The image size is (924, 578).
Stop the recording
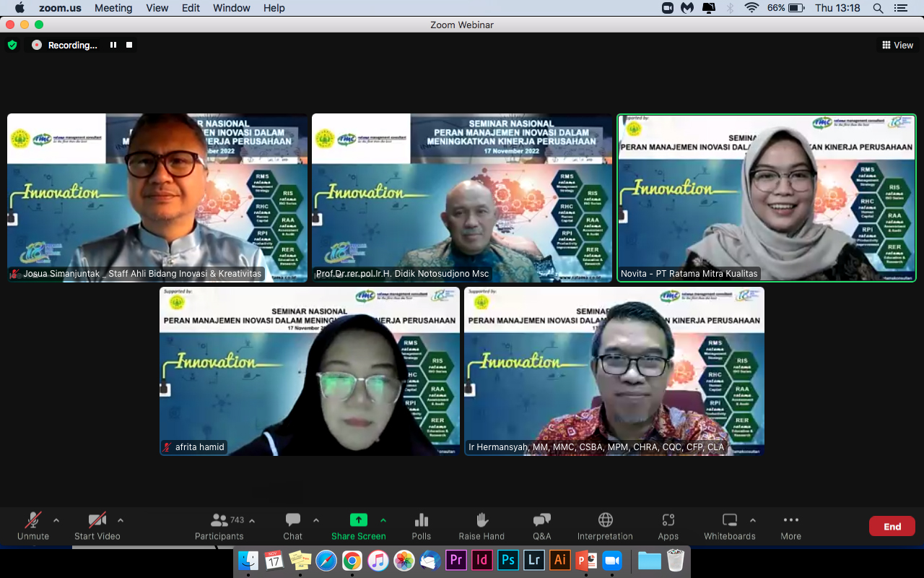[129, 45]
